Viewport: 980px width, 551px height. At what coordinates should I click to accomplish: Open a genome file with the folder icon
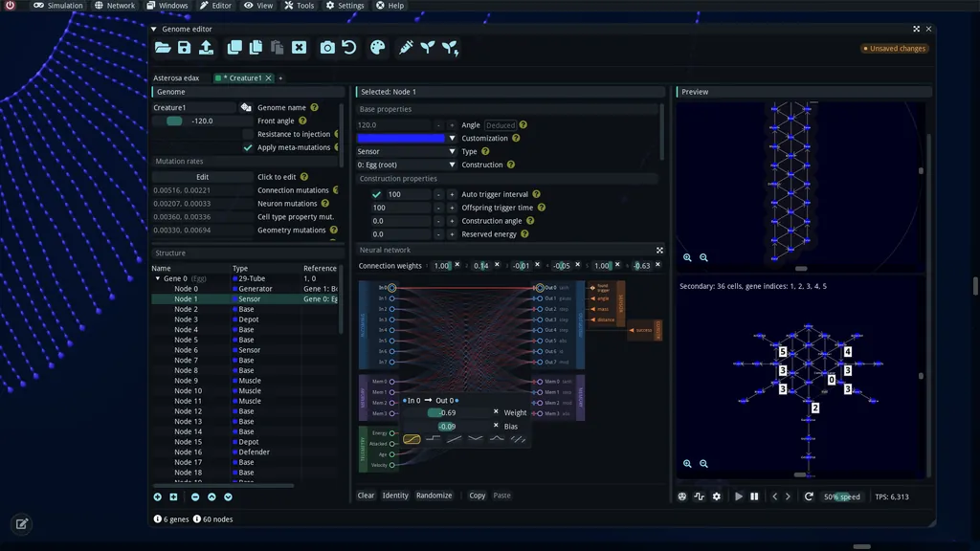pos(163,48)
